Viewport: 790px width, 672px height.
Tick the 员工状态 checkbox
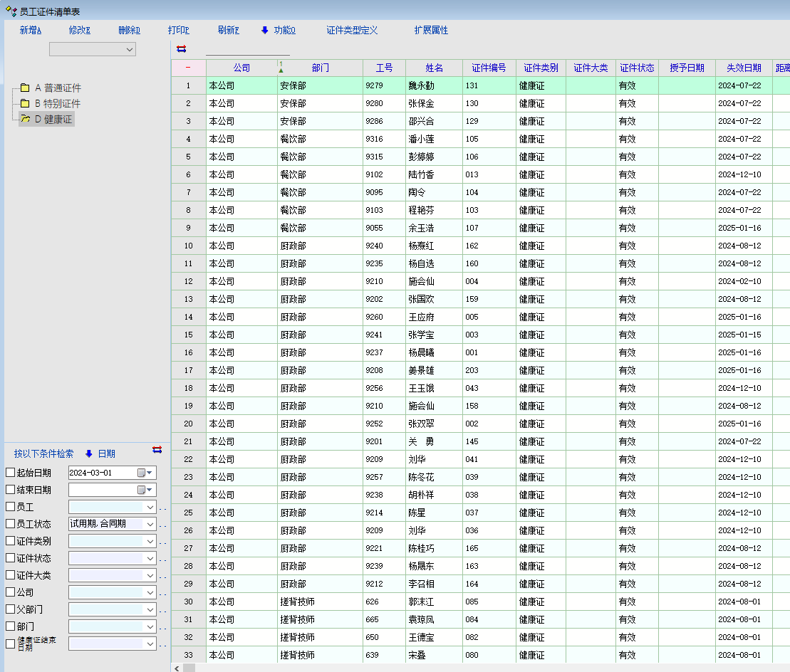10,524
